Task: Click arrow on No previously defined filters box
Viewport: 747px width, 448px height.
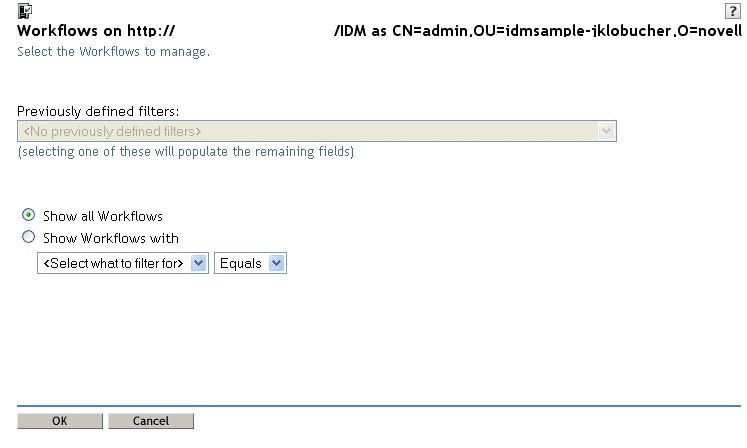Action: (606, 131)
